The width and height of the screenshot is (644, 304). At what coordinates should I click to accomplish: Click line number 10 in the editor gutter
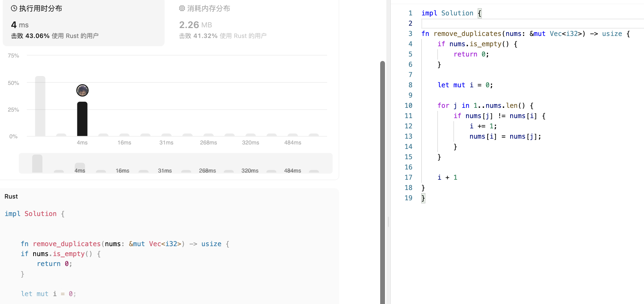click(408, 106)
